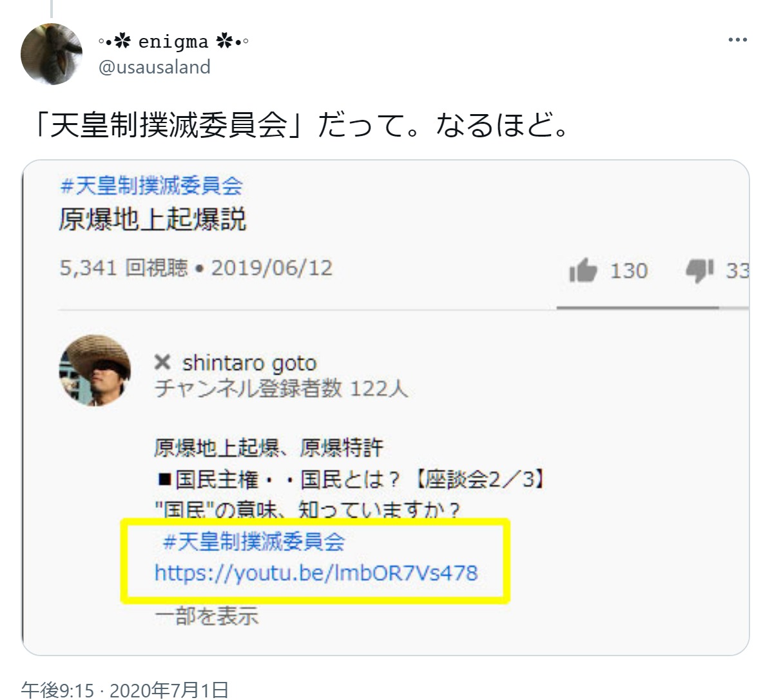Click the highlighted #天皇制撲滅委員会 hashtag
763x700 pixels.
click(253, 541)
